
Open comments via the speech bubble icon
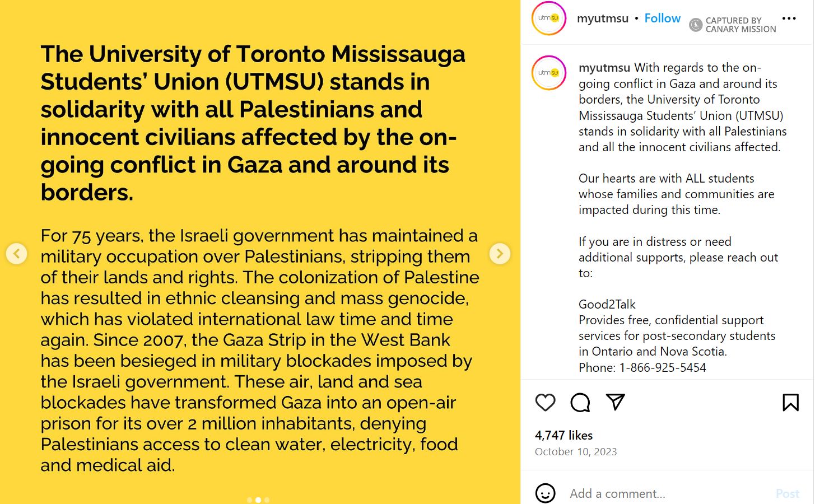point(580,403)
